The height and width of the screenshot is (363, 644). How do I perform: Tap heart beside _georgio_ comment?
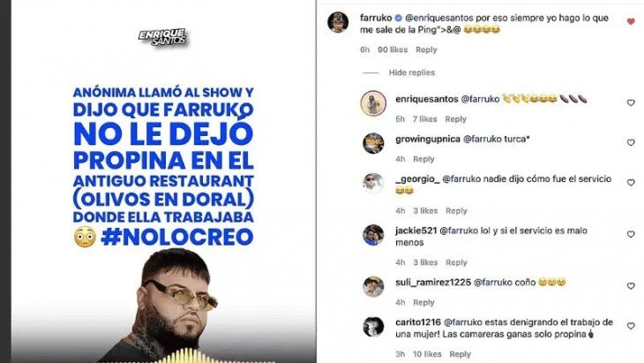[x=631, y=183]
